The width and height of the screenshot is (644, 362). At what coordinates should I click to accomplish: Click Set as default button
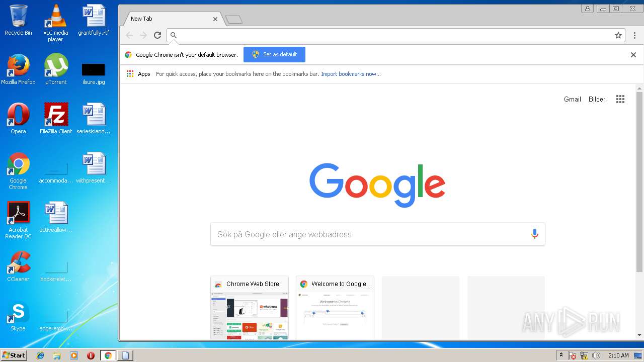[x=274, y=54]
